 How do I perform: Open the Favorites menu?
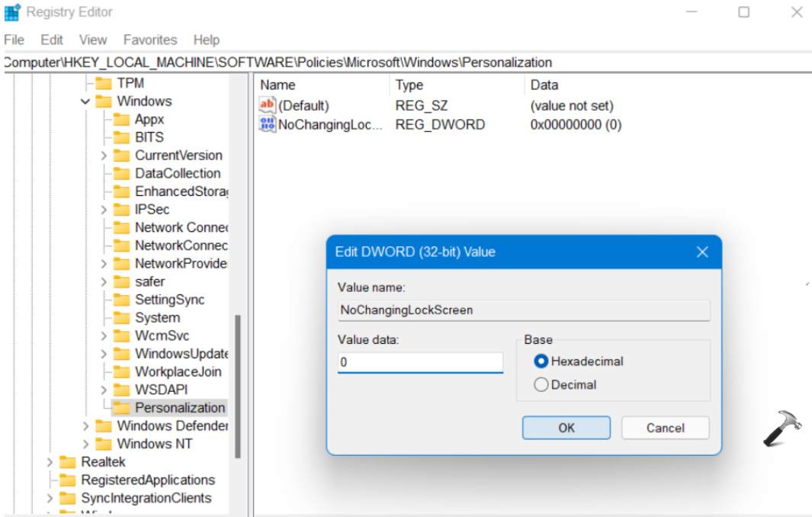click(x=150, y=40)
